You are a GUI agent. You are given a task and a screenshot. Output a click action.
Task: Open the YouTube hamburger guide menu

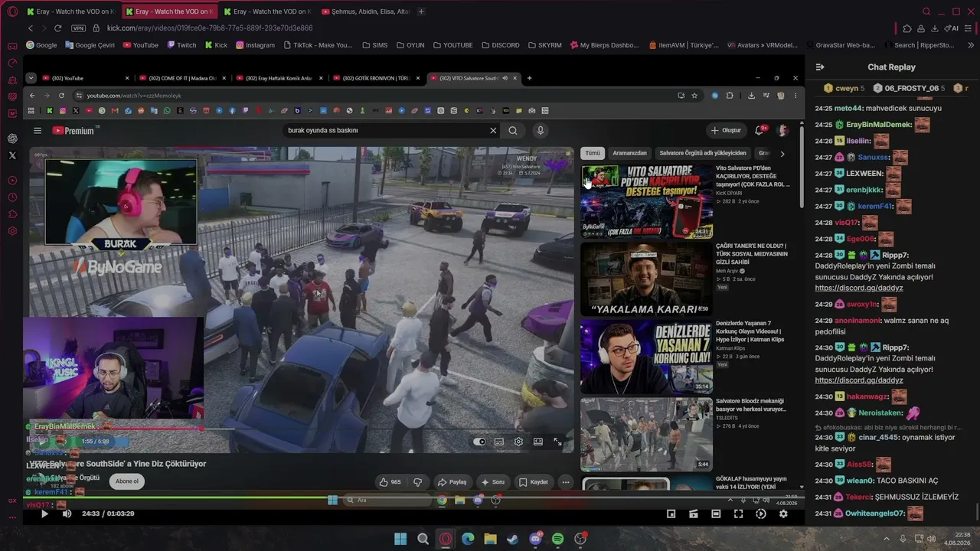38,130
